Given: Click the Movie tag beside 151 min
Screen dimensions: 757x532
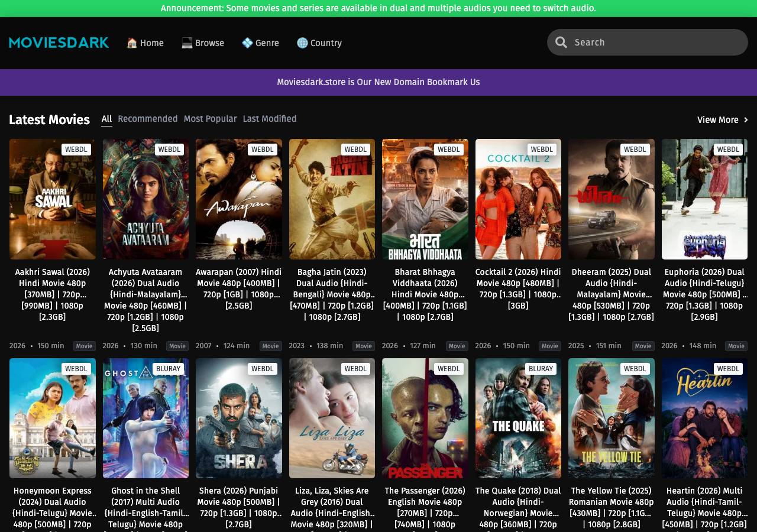Looking at the screenshot, I should [x=643, y=346].
